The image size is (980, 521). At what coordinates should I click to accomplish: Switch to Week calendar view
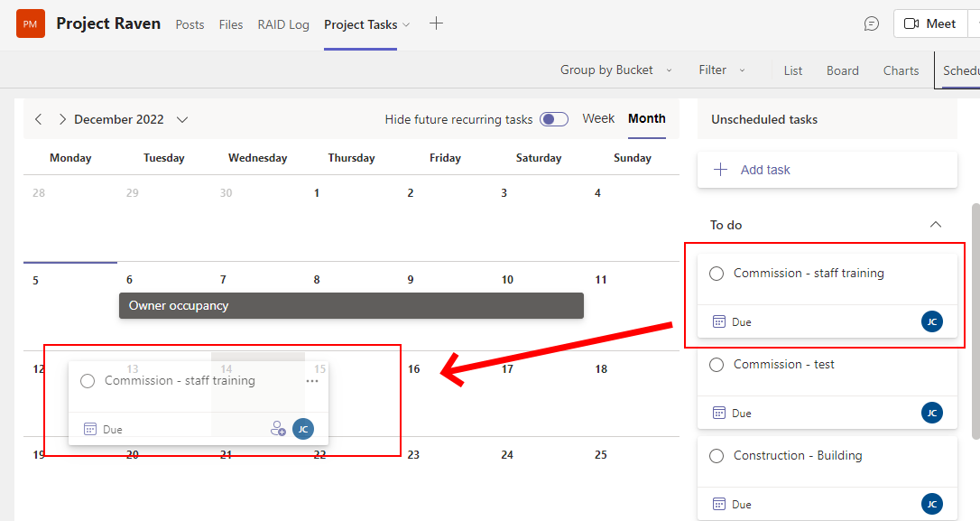click(598, 118)
